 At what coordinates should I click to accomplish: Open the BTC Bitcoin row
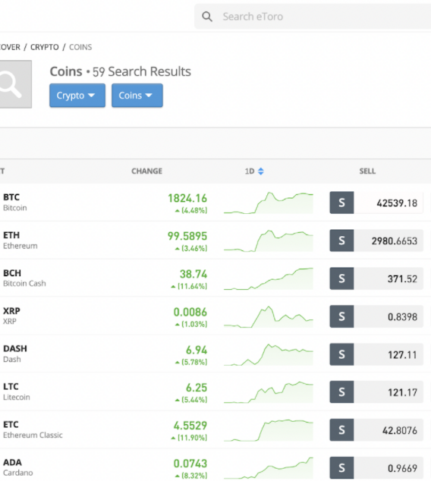(x=215, y=202)
